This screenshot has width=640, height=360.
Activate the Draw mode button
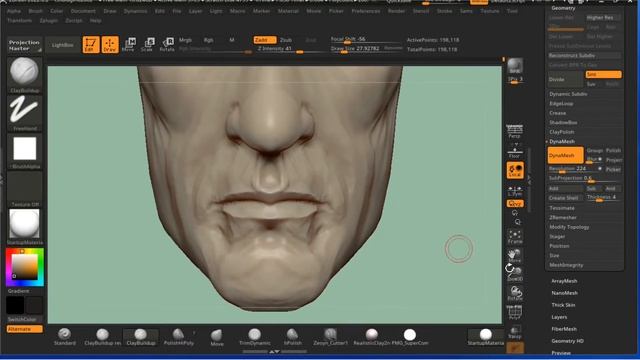pos(109,44)
